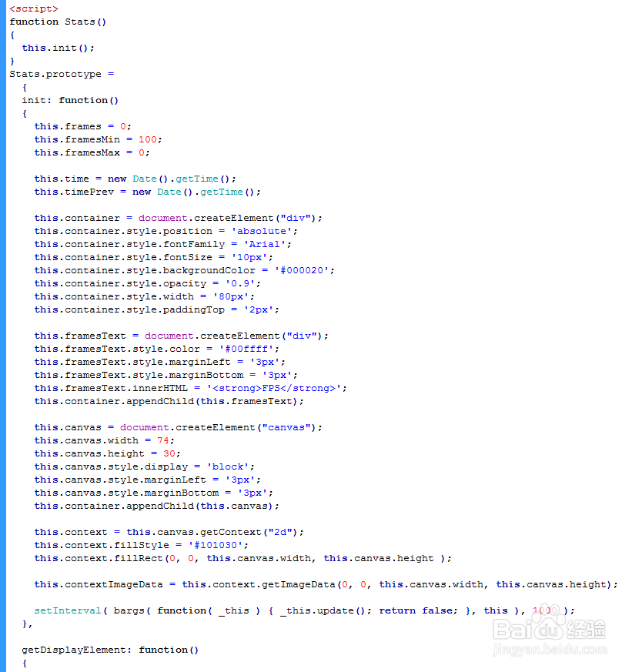The image size is (642, 672).
Task: Click the innerHTML '<strong>FPS</strong>' line
Action: (x=191, y=388)
